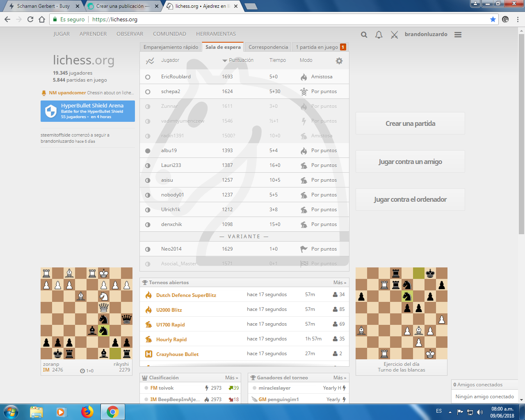Screen dimensions: 525x420
Task: Expand Clasificación with Más link
Action: pos(231,377)
